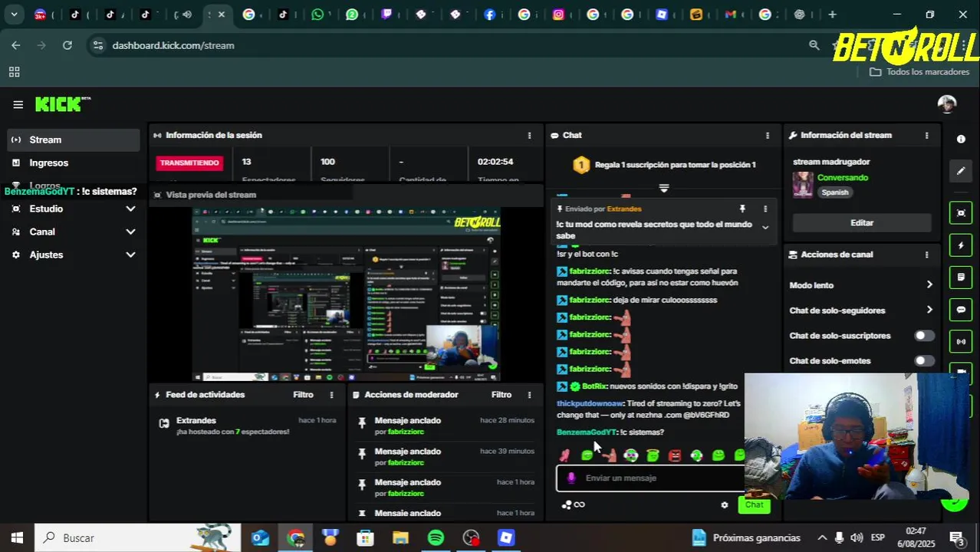Open Acciones de moderador three-dot menu
This screenshot has height=552, width=980.
pyautogui.click(x=529, y=395)
